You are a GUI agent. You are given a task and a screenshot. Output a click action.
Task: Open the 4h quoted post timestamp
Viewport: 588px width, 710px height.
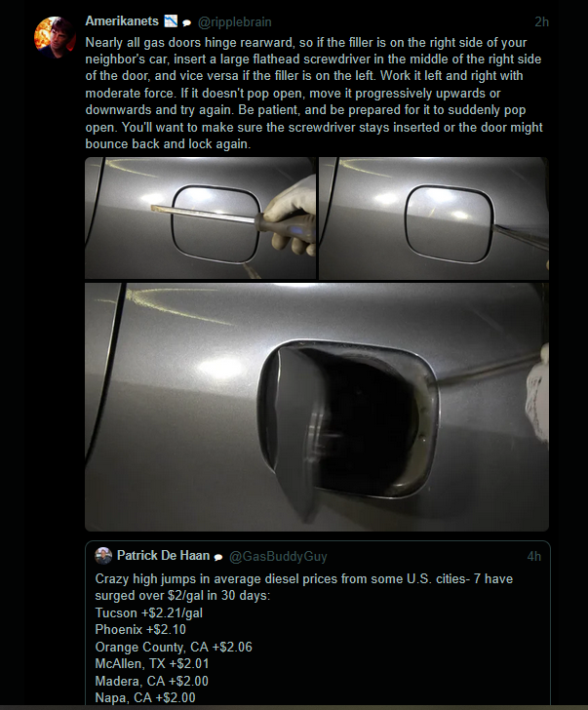(534, 556)
